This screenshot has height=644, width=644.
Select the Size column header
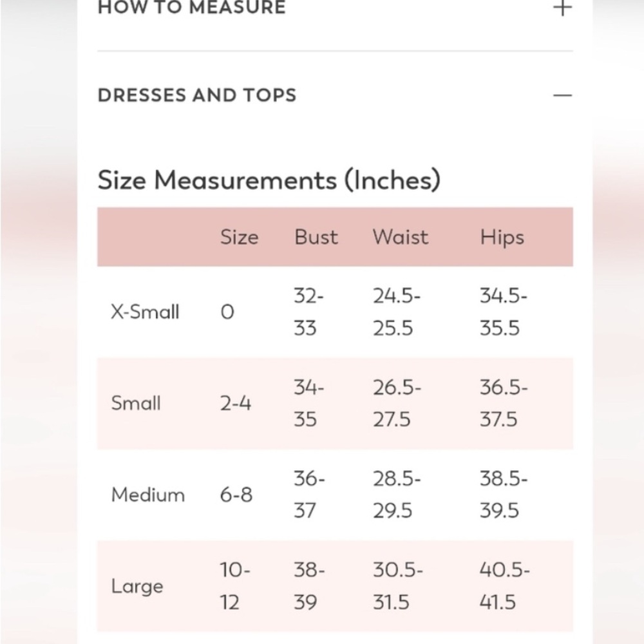pos(240,237)
